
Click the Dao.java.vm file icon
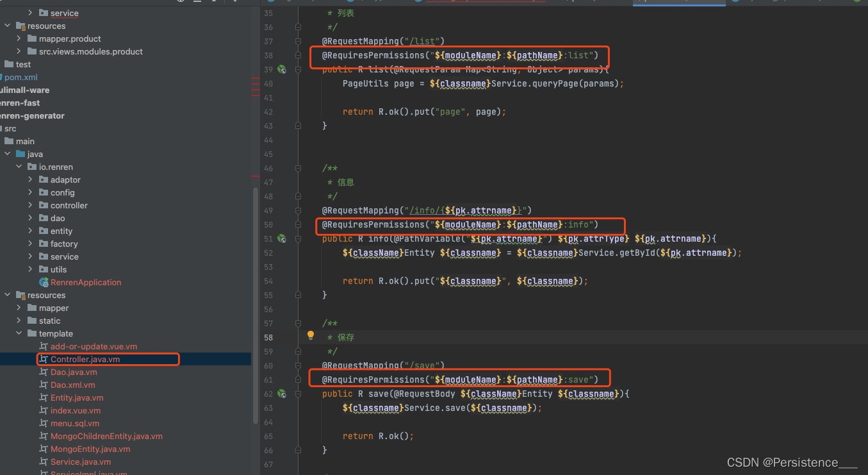(44, 372)
